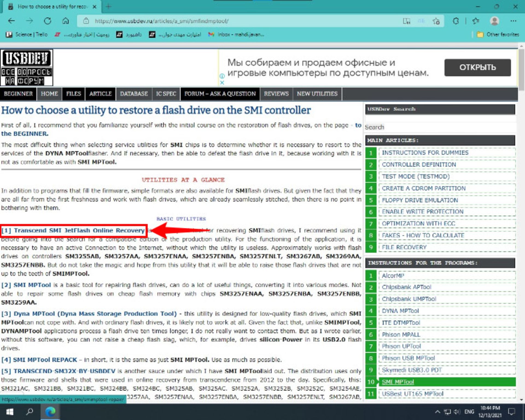This screenshot has width=525, height=420.
Task: Refresh the page with the reload icon
Action: [48, 21]
